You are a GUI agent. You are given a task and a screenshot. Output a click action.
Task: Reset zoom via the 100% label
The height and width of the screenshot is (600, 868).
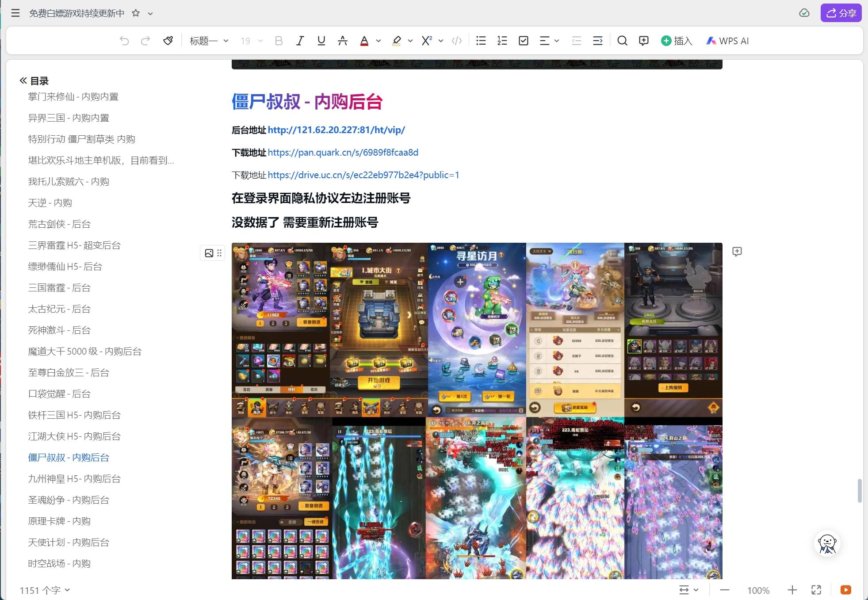pos(758,590)
